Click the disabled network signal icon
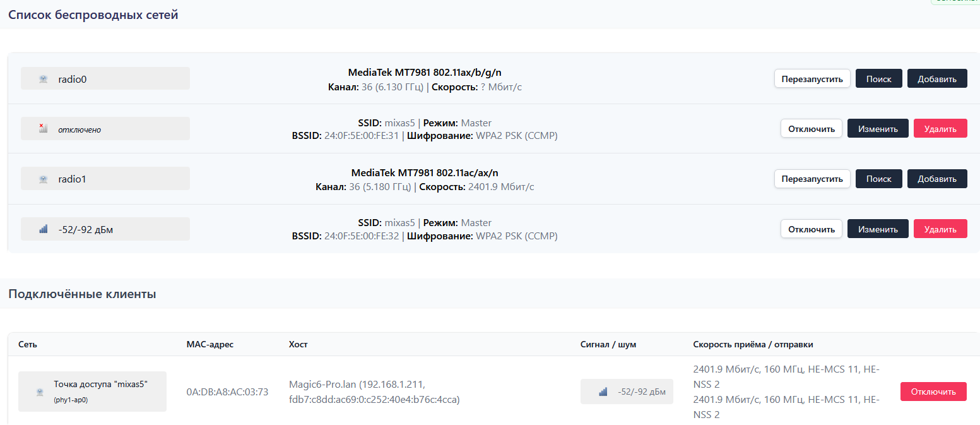Screen dimensions: 980x425 point(43,129)
